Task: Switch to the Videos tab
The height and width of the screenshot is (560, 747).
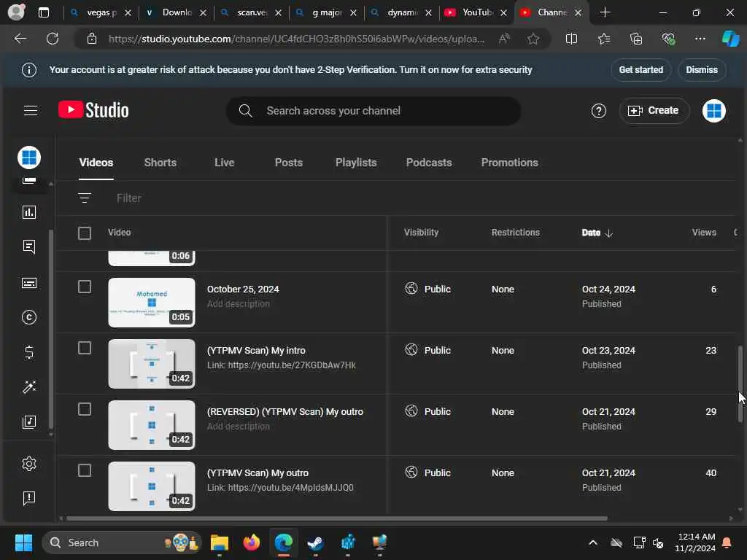Action: coord(96,163)
